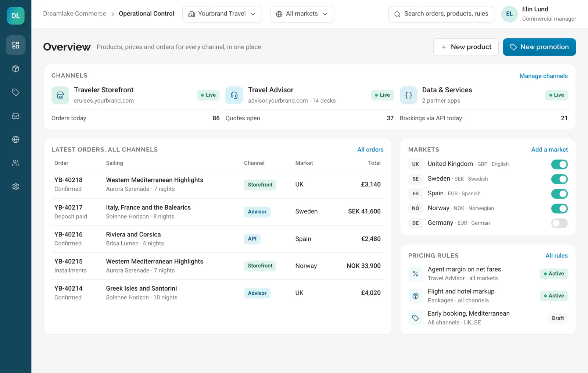588x373 pixels.
Task: Disable the Sweden market toggle
Action: tap(559, 179)
